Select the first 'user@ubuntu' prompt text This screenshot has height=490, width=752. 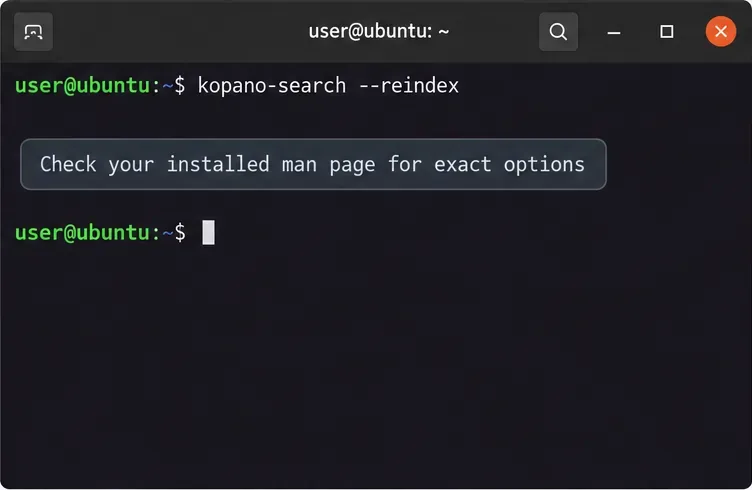coord(82,86)
